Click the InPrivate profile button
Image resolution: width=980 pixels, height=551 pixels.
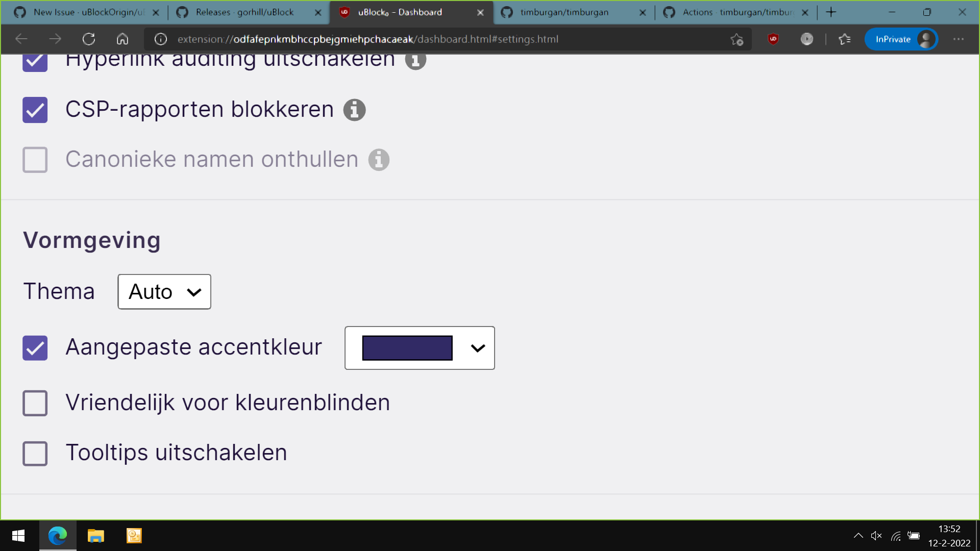coord(901,39)
